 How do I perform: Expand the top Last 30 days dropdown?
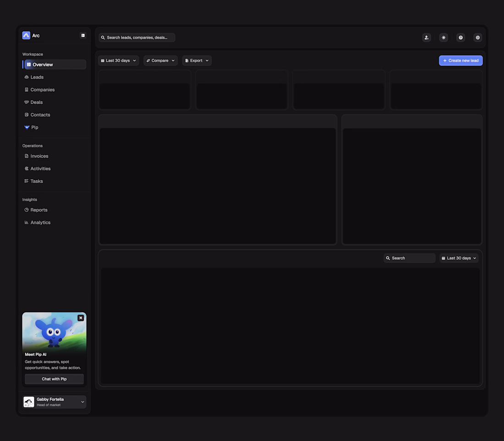tap(119, 60)
